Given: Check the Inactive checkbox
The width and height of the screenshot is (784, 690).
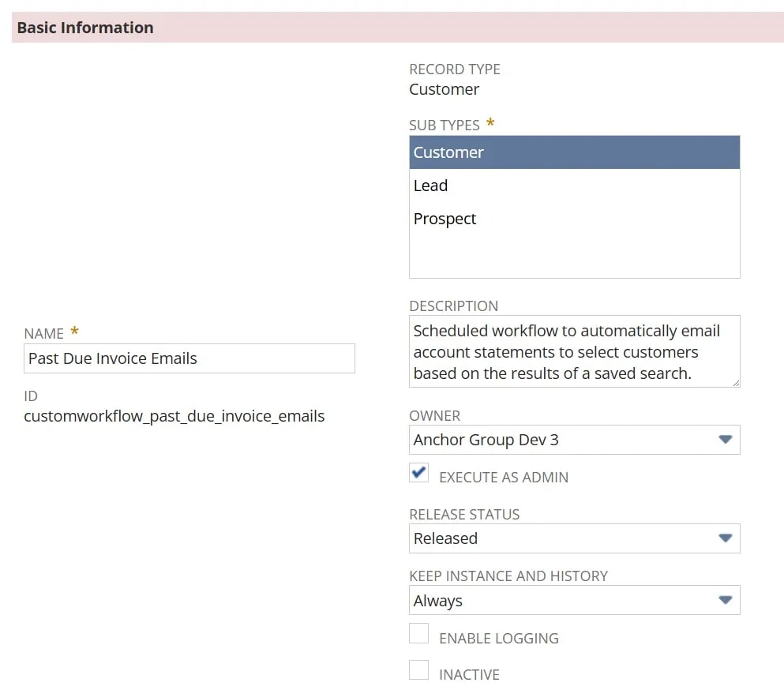Looking at the screenshot, I should (419, 670).
